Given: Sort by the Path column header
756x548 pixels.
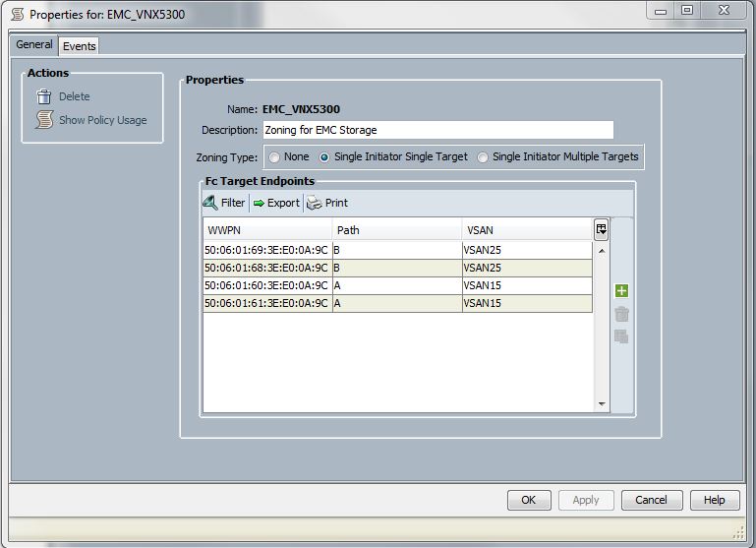Looking at the screenshot, I should click(x=397, y=230).
